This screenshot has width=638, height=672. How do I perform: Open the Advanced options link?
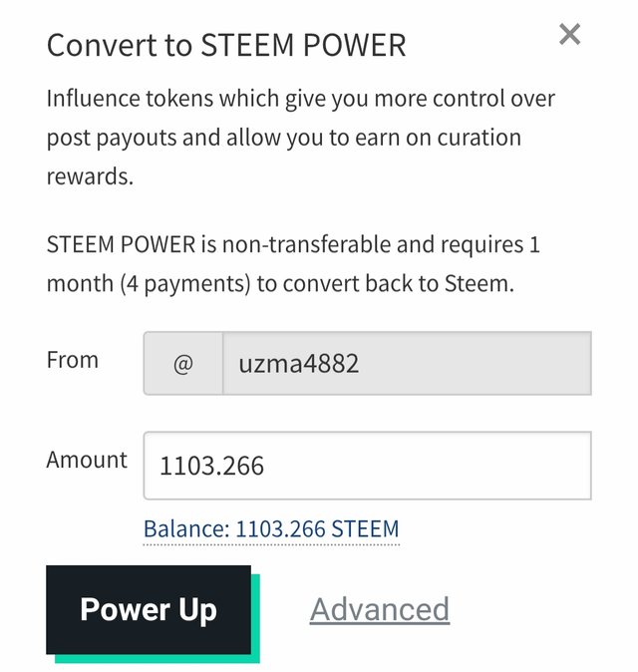379,609
